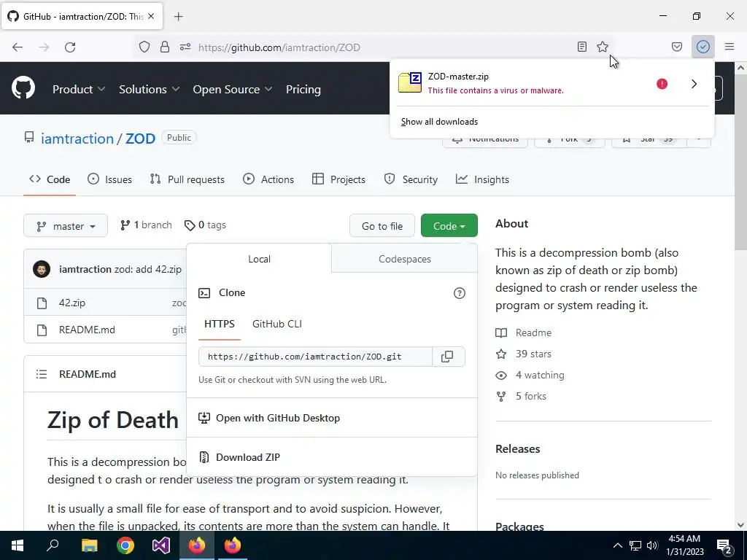Click the red malware warning icon
The height and width of the screenshot is (560, 747).
[662, 84]
